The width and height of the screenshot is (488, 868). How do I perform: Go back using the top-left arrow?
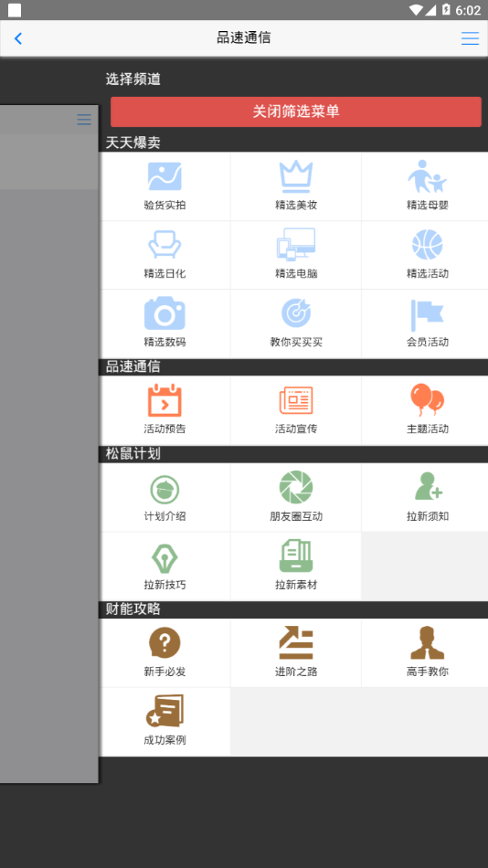[18, 38]
